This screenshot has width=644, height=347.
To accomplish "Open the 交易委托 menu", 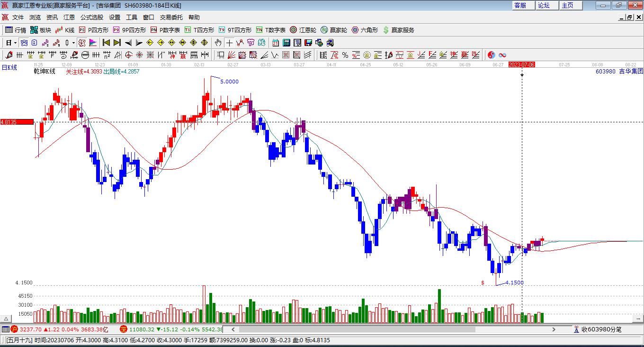I will [x=171, y=17].
